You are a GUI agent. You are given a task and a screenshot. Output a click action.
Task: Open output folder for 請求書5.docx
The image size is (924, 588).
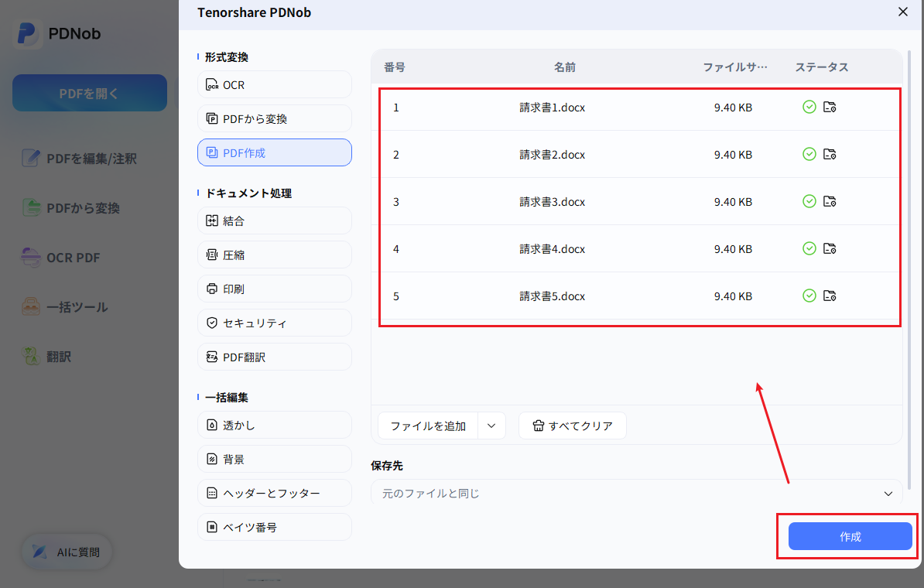pos(830,296)
